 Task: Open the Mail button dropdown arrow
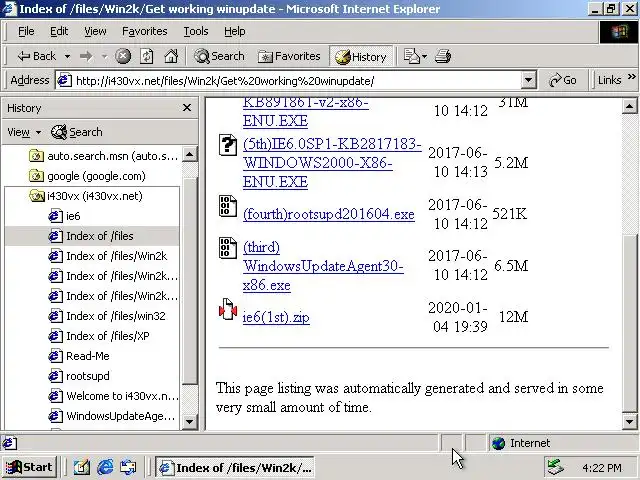click(424, 56)
